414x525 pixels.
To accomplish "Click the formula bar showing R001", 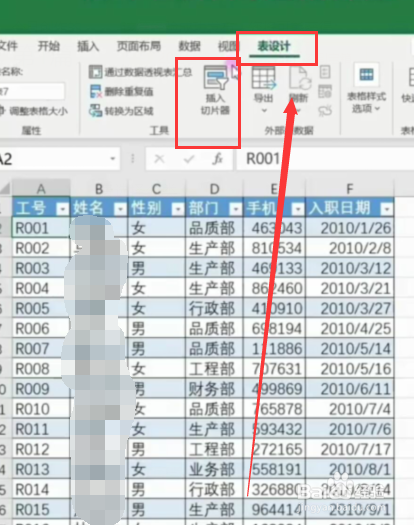I will (x=325, y=159).
